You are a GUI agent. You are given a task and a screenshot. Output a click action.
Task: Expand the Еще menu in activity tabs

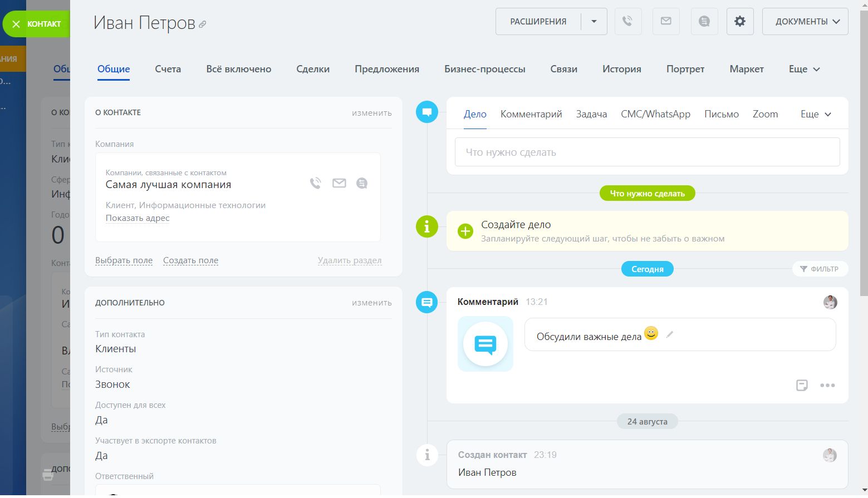tap(816, 114)
